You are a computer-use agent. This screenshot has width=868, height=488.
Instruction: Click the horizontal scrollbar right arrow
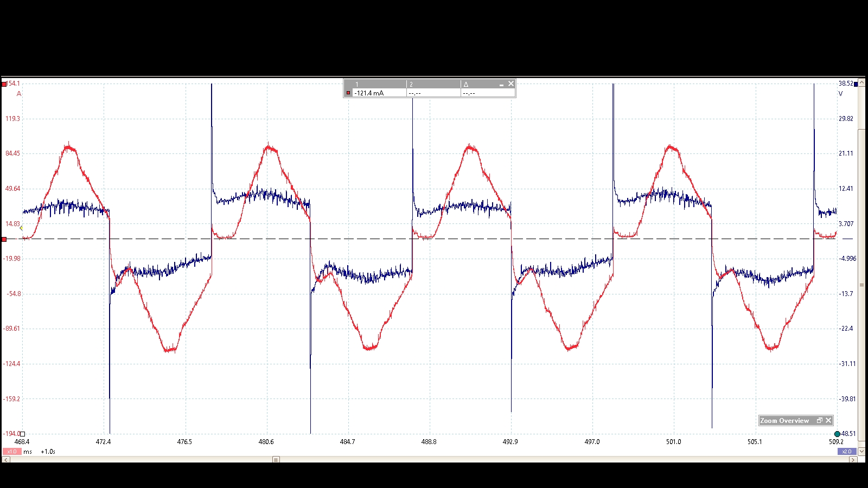tap(853, 460)
